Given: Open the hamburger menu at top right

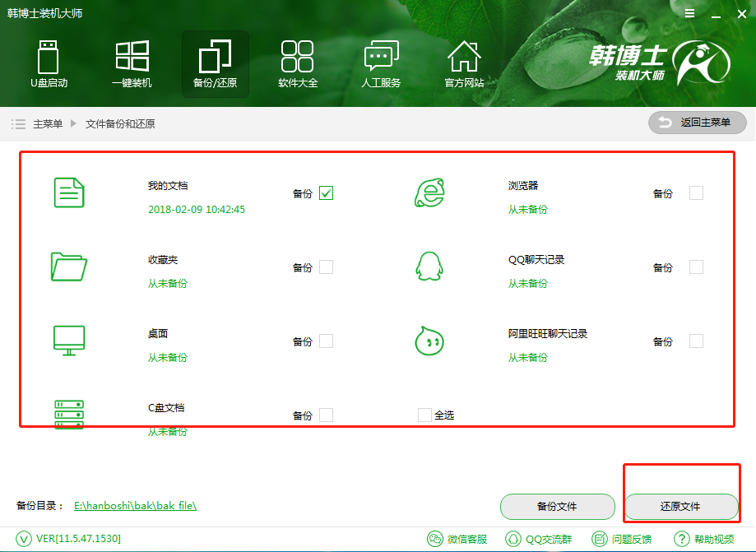Looking at the screenshot, I should coord(689,13).
